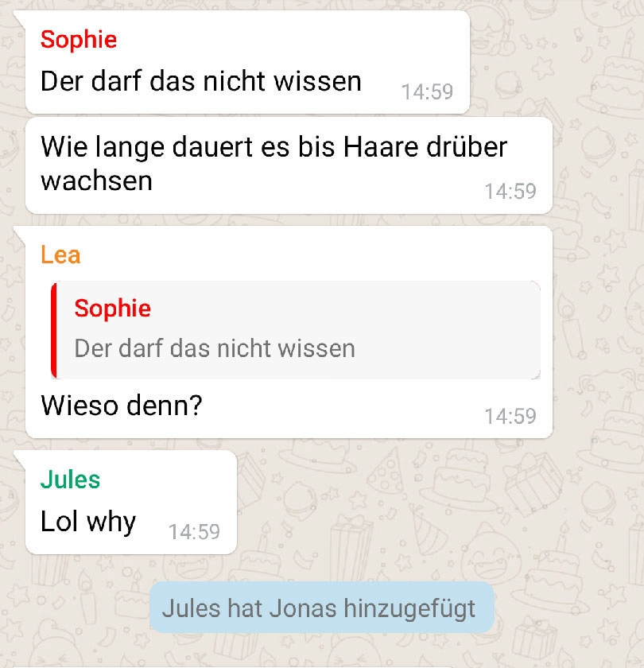Select the 'Wie lange dauert es' message bubble
This screenshot has height=668, width=644.
(x=289, y=165)
